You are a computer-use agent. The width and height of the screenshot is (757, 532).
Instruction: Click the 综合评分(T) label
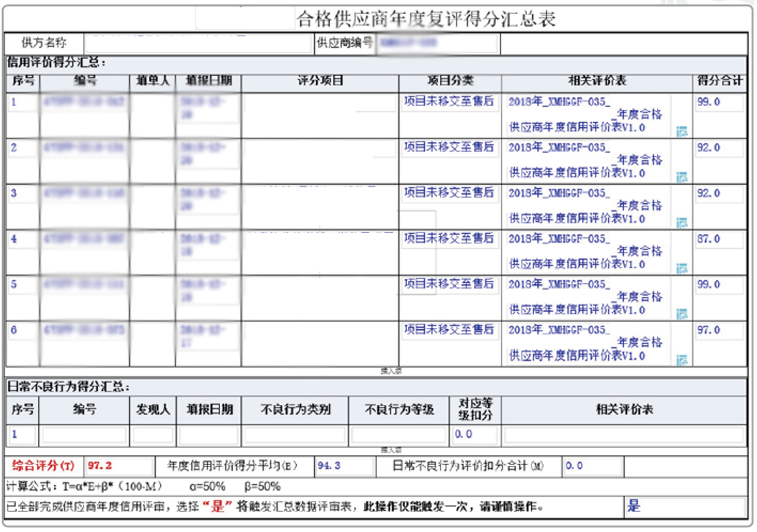click(x=43, y=466)
